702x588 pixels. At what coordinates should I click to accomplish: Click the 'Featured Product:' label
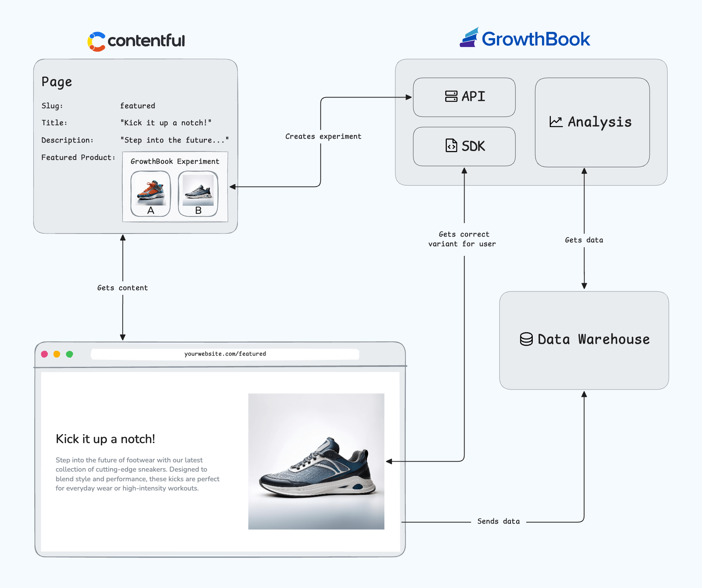(x=78, y=157)
